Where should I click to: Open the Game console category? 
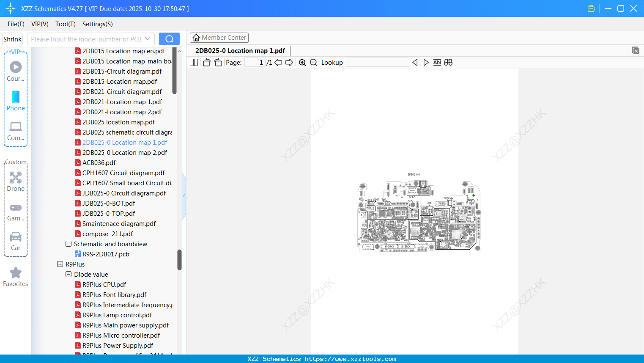tap(16, 212)
